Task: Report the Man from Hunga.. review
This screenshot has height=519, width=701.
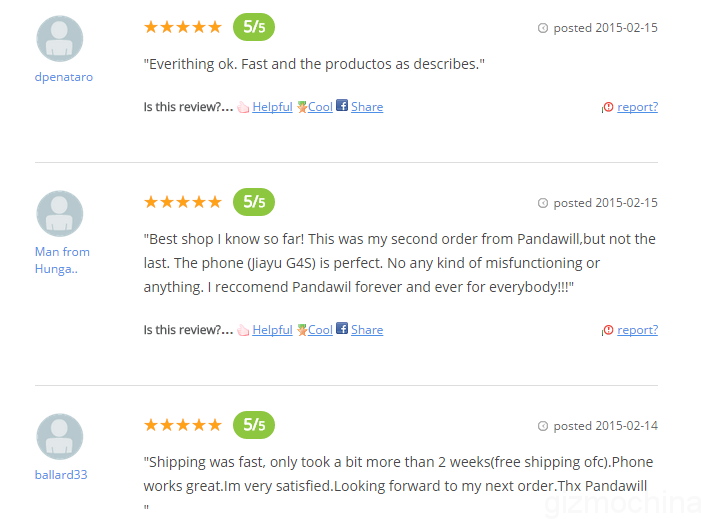Action: coord(637,330)
